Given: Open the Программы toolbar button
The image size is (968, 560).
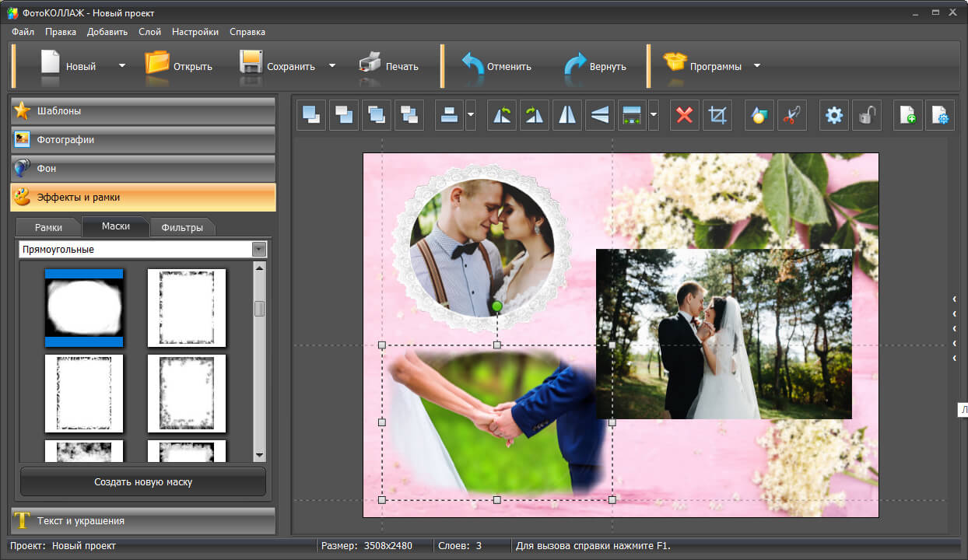Looking at the screenshot, I should (x=702, y=66).
